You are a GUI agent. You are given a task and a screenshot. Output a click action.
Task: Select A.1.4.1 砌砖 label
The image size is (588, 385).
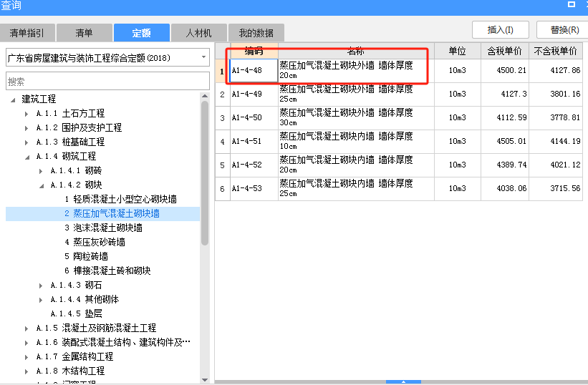(x=76, y=170)
